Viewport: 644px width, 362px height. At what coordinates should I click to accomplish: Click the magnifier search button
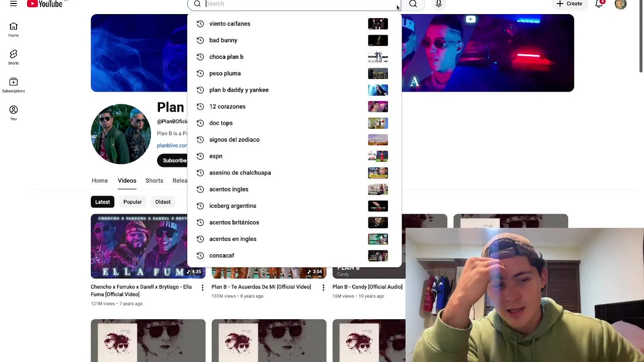(413, 4)
